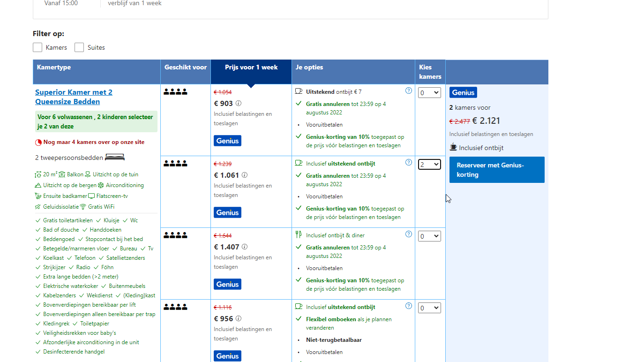Viewport: 644px width, 362px height.
Task: Click the Prijs voor 1 week column header
Action: click(x=251, y=68)
